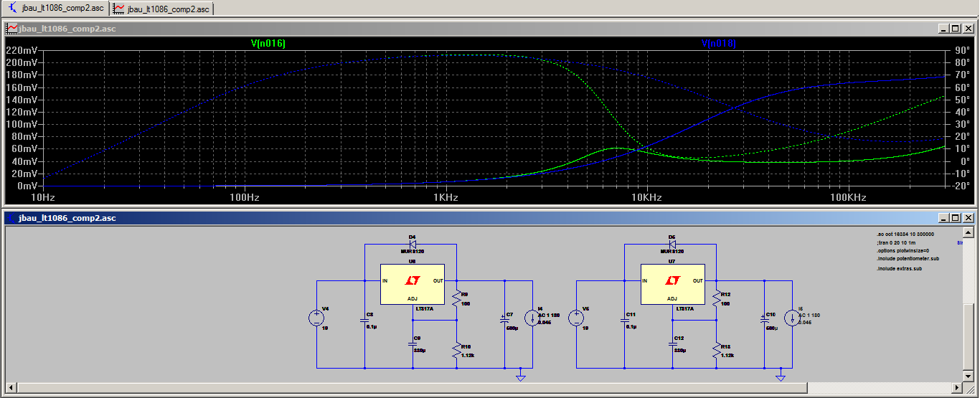Minimize the waveform plot window
Viewport: 980px width, 398px height.
(943, 29)
